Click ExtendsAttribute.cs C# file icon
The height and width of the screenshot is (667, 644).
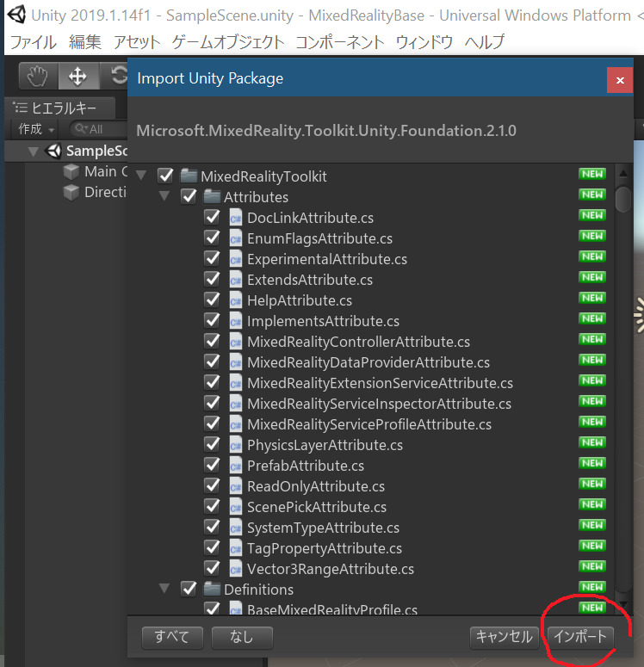(235, 280)
